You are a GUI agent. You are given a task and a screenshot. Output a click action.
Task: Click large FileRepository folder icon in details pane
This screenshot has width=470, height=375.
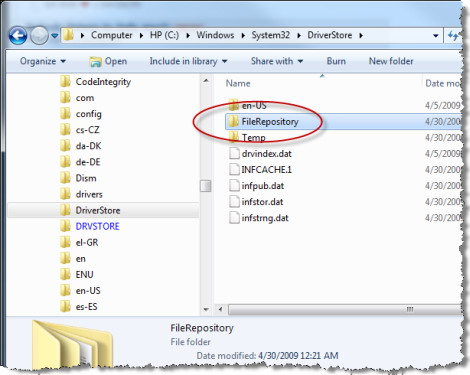[73, 345]
